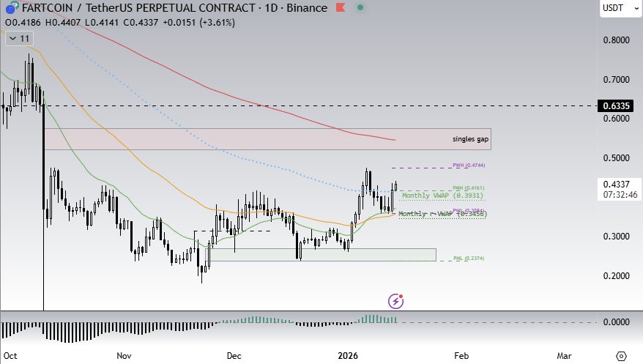Click the green market status dot

pyautogui.click(x=360, y=7)
